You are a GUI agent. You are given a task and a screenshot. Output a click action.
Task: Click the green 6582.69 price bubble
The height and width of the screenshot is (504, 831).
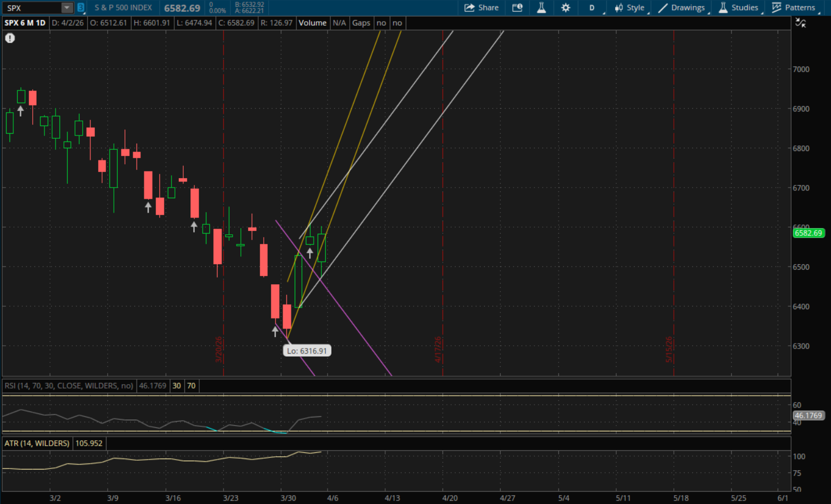pyautogui.click(x=808, y=233)
